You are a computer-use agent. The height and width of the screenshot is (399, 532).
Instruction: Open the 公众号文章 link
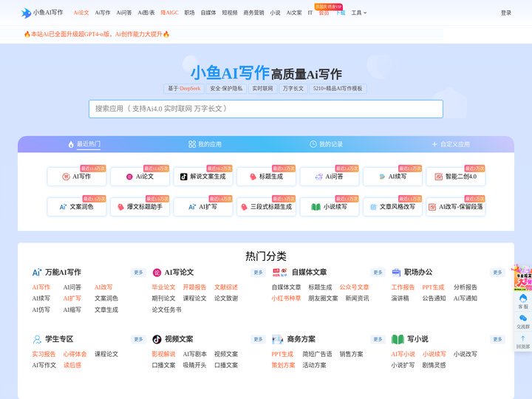[x=354, y=287]
